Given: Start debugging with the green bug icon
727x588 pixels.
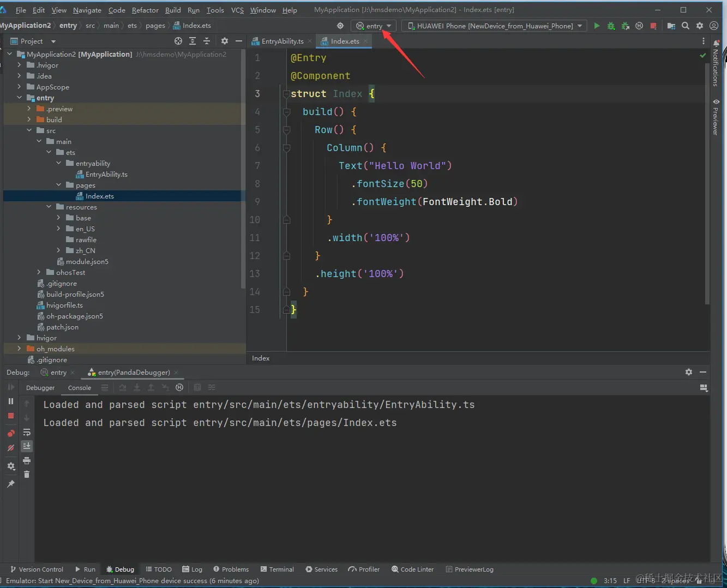Looking at the screenshot, I should pos(611,26).
